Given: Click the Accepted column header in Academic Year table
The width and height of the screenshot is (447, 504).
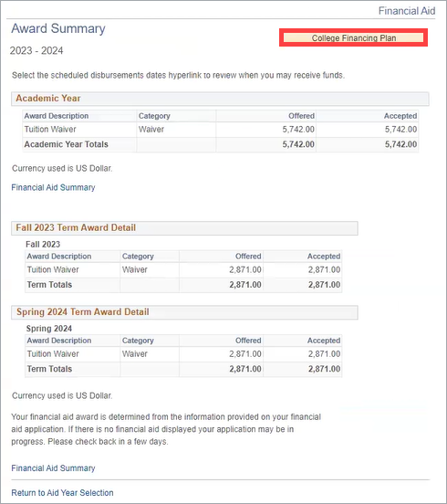Looking at the screenshot, I should tap(400, 116).
